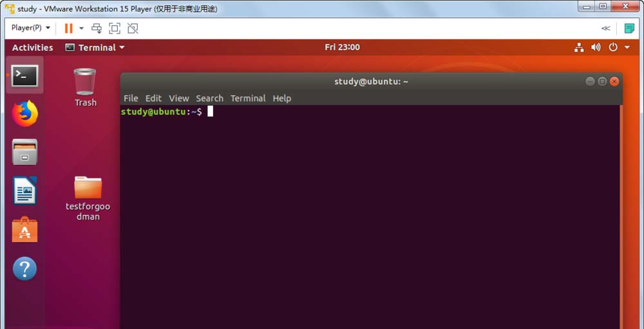
Task: Close the study@ubuntu terminal window
Action: [x=614, y=81]
